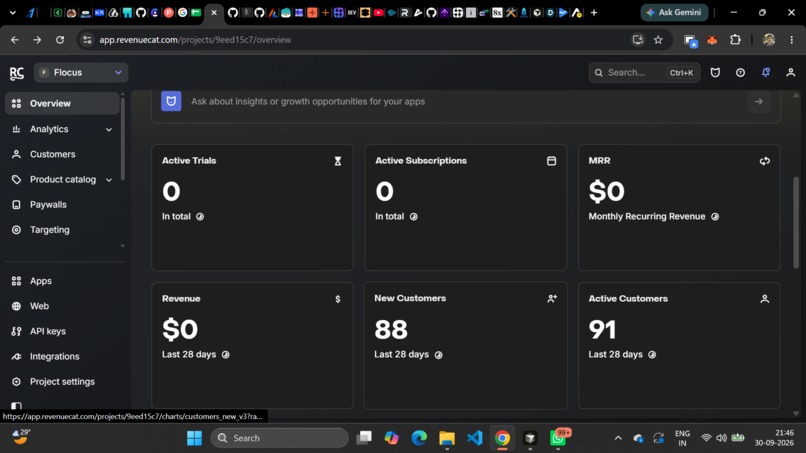Viewport: 806px width, 453px height.
Task: Open notifications bell in header
Action: pyautogui.click(x=766, y=73)
